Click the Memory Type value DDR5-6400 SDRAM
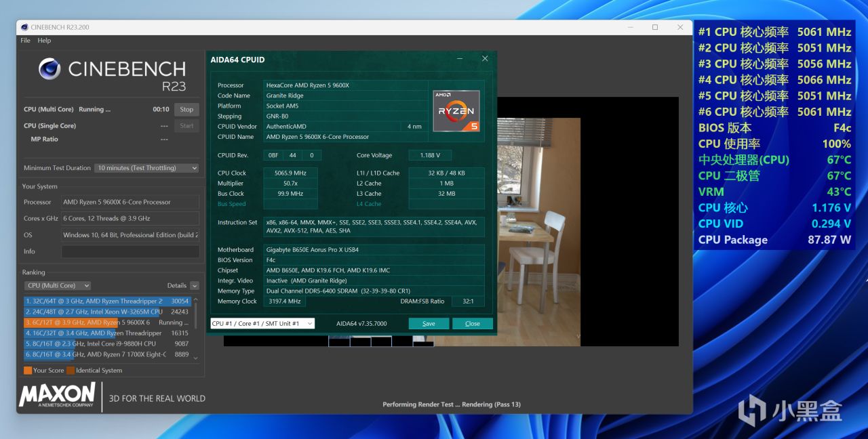This screenshot has width=868, height=439. coord(374,291)
